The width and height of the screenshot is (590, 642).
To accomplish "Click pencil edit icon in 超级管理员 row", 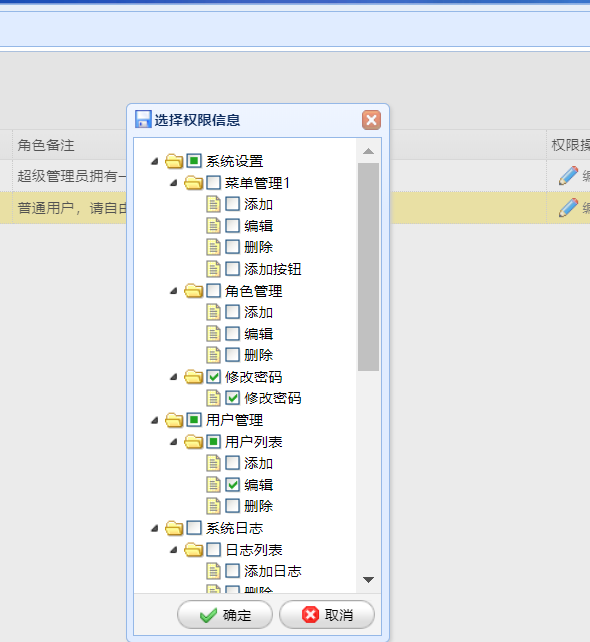I will [x=568, y=176].
